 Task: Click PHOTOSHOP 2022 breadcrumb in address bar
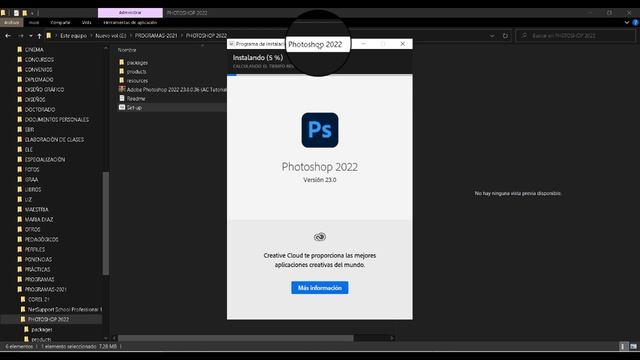(x=206, y=36)
